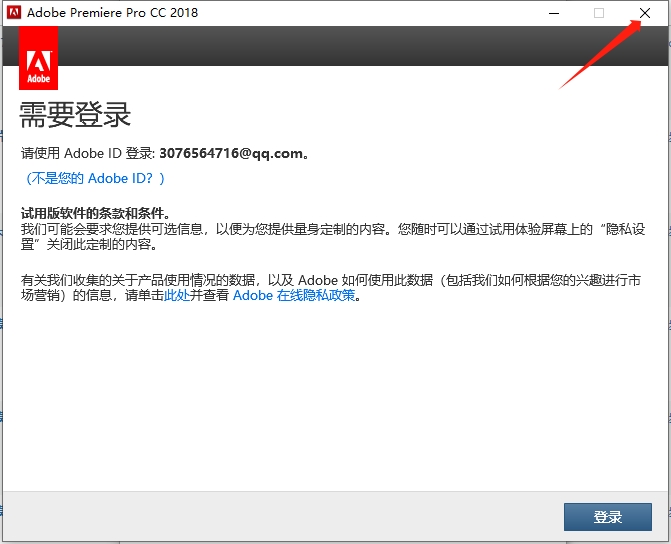Screen dimensions: 671x544
Task: Click the 试用版软件的条款和条件 heading text
Action: click(x=95, y=213)
